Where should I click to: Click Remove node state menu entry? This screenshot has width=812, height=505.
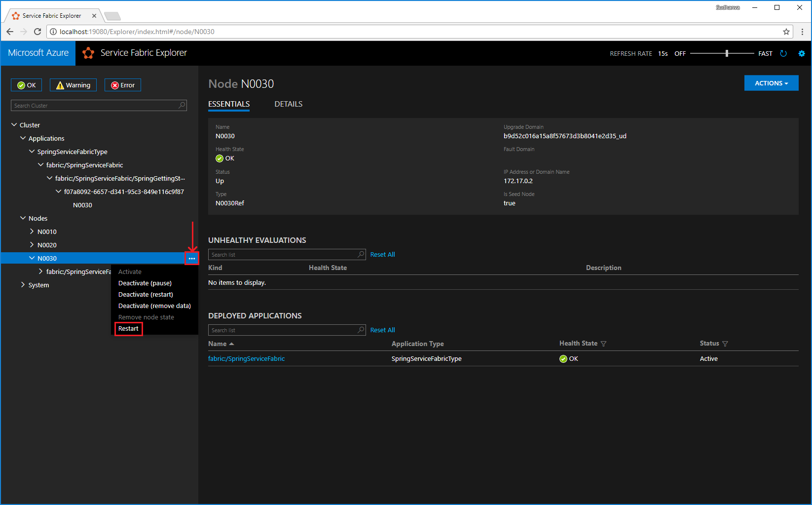146,317
